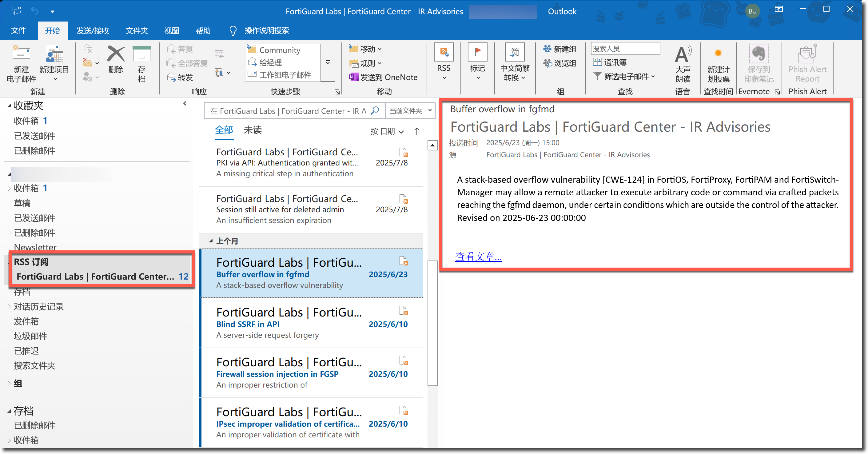Viewport: 868px width, 454px height.
Task: Start 大声朗读 read aloud
Action: (x=683, y=64)
